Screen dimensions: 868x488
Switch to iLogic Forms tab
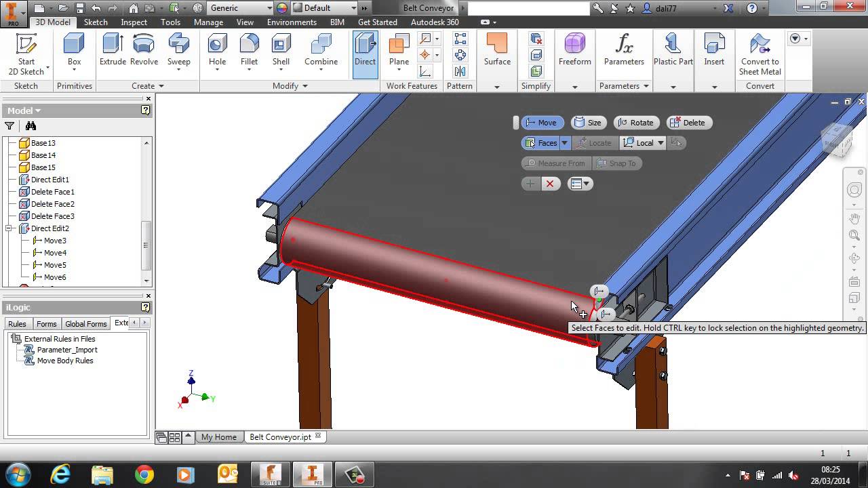[x=46, y=324]
